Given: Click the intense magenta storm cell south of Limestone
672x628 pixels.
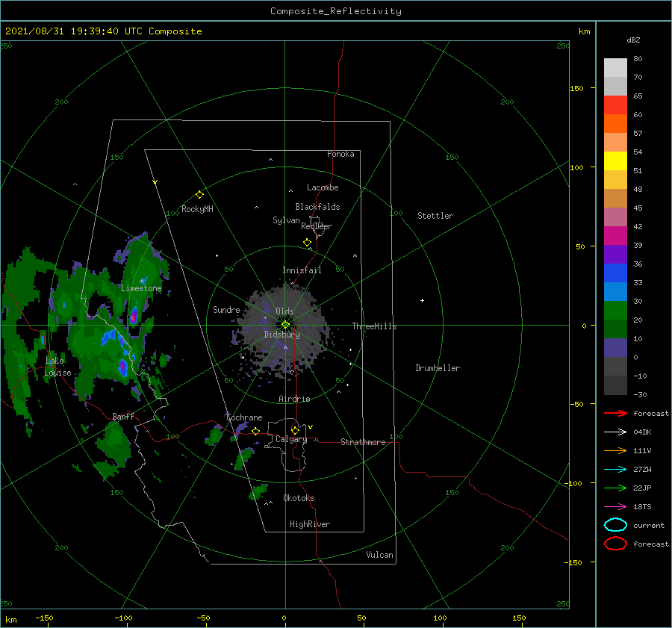Looking at the screenshot, I should 134,317.
